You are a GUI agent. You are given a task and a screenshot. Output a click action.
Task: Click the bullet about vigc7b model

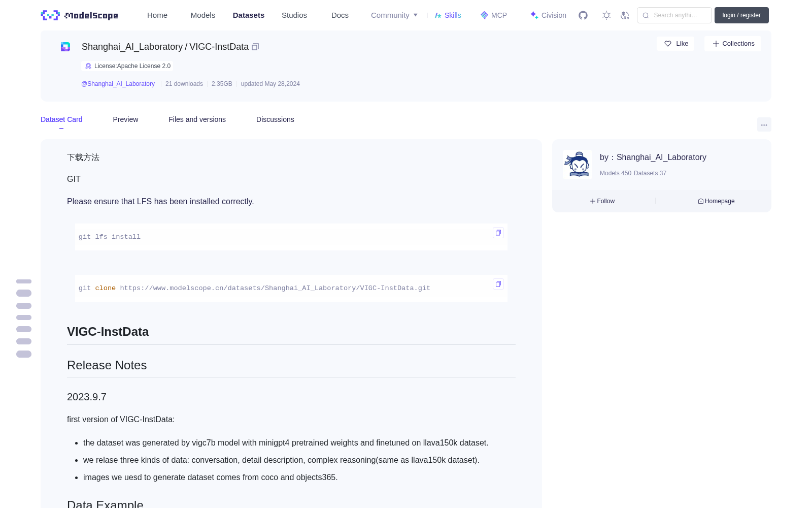click(x=286, y=443)
